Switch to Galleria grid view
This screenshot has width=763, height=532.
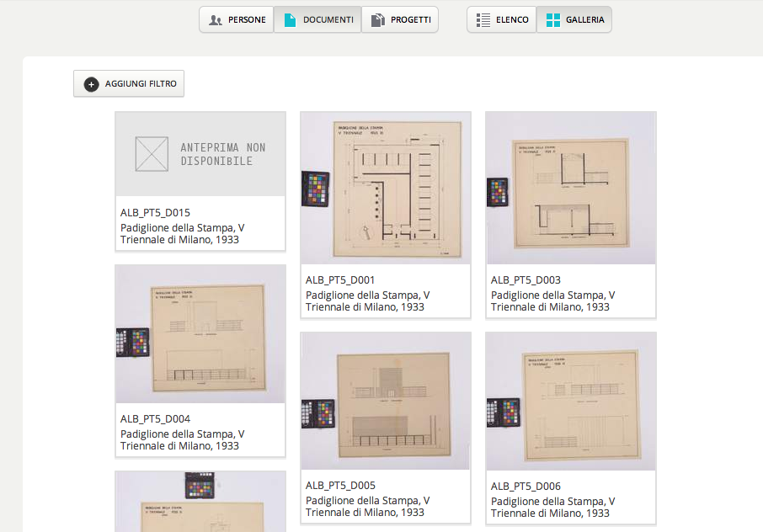[574, 19]
